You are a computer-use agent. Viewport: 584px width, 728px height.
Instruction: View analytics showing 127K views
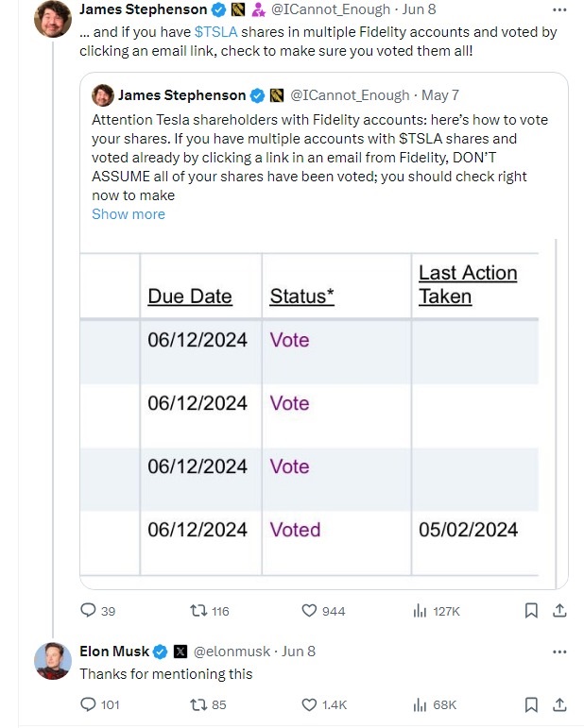[x=421, y=611]
